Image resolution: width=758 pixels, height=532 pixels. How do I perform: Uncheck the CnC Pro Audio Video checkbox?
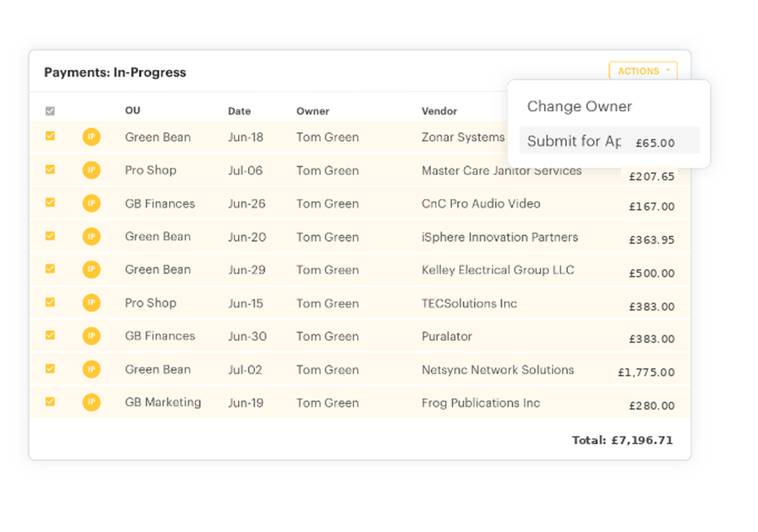point(50,203)
